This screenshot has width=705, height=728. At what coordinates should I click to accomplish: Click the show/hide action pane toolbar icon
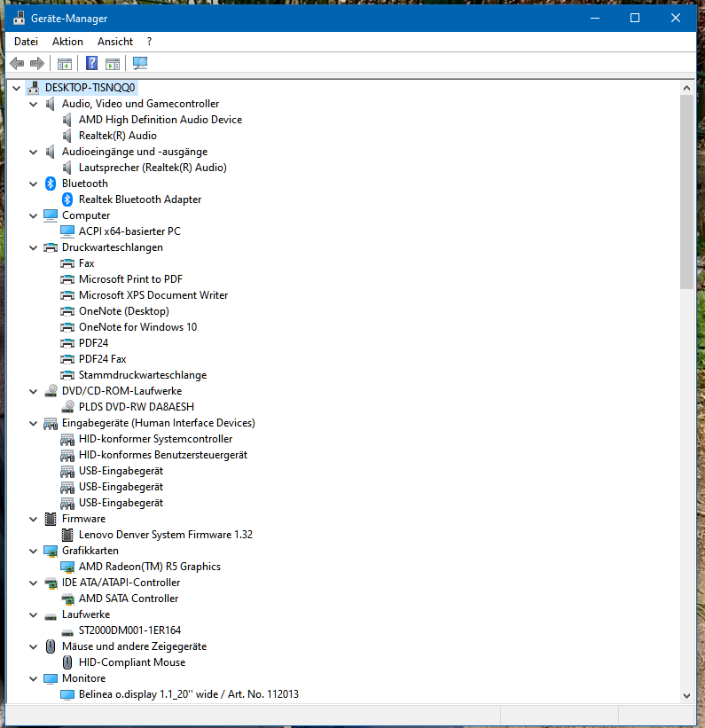(x=113, y=64)
